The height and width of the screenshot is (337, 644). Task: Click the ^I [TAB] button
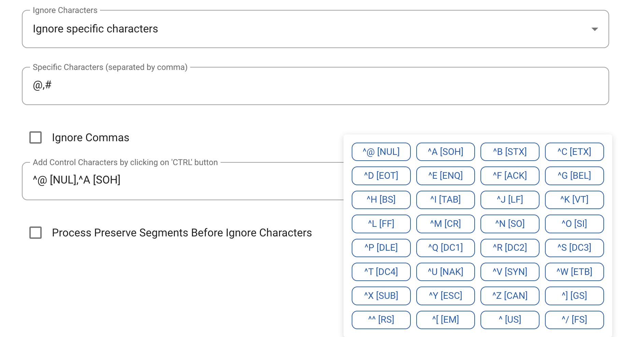tap(445, 200)
